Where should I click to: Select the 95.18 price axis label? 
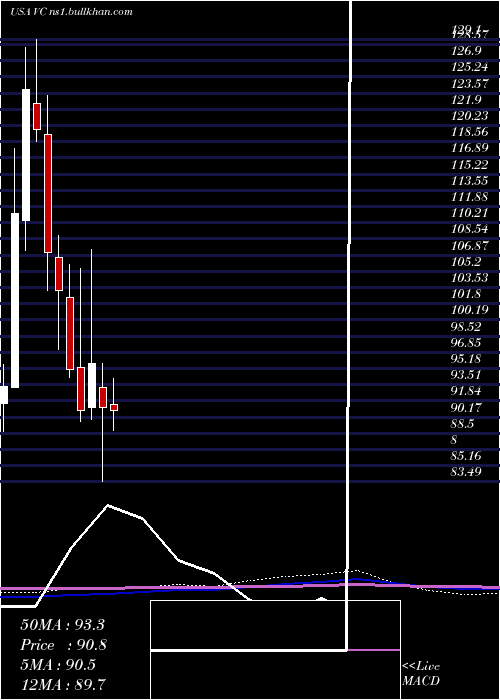click(467, 358)
